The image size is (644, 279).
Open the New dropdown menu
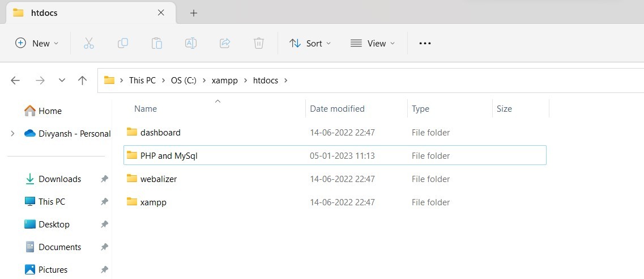(37, 43)
